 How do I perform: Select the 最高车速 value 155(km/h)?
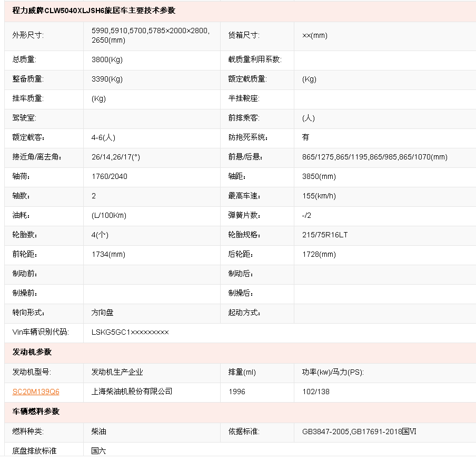319,196
